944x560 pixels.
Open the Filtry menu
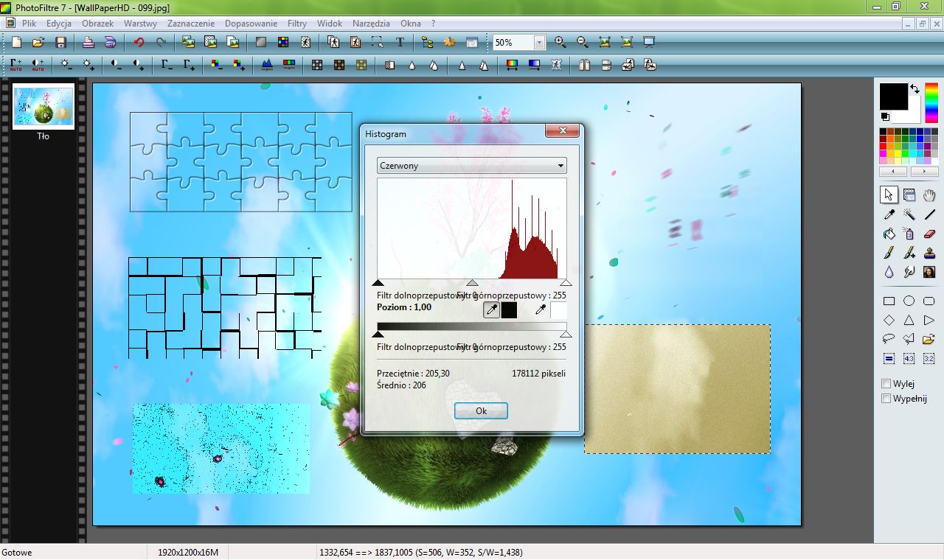click(297, 24)
